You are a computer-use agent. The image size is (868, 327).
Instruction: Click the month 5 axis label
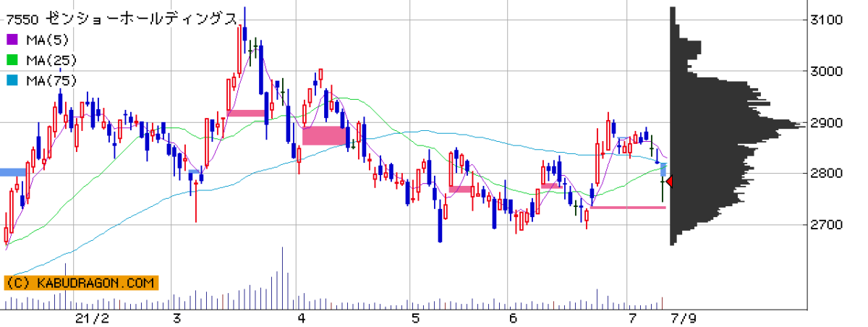pos(415,318)
